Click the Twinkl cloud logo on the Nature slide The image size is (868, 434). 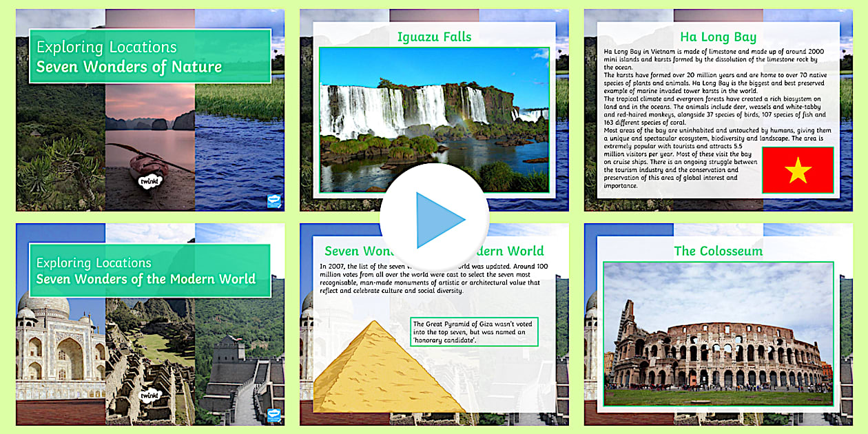pyautogui.click(x=149, y=182)
